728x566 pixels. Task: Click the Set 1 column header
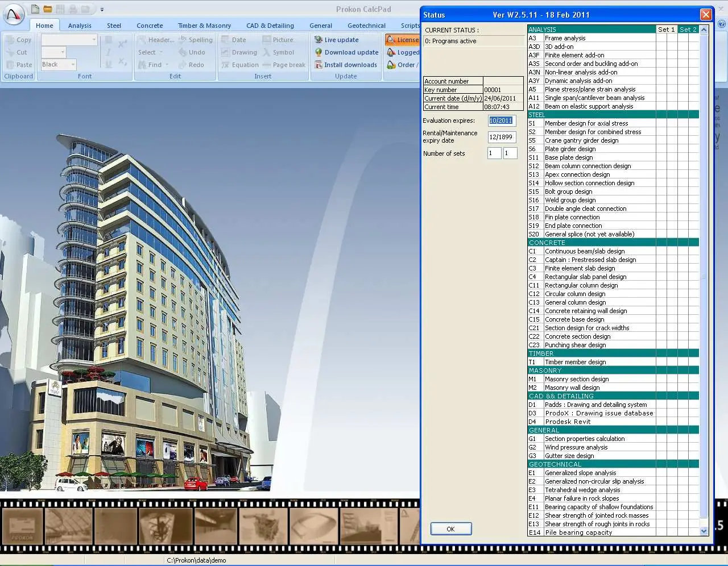point(666,30)
